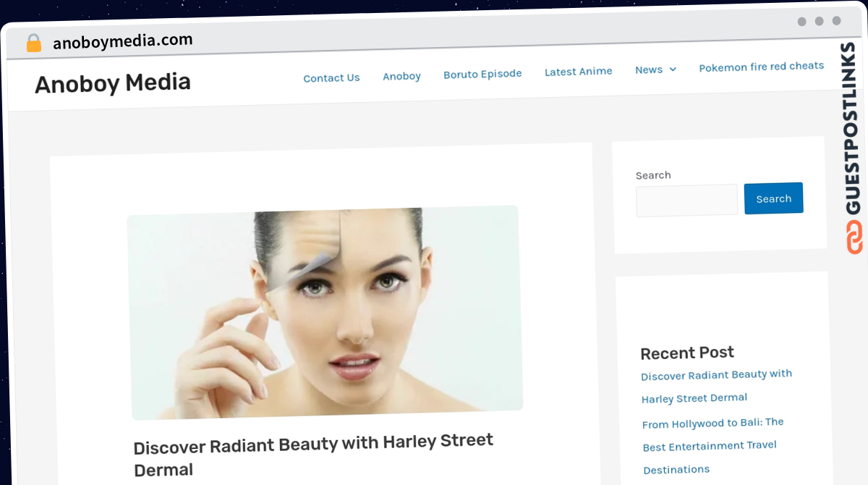Open Pokemon fire red cheats link
Screen dimensions: 868x485
pos(761,67)
